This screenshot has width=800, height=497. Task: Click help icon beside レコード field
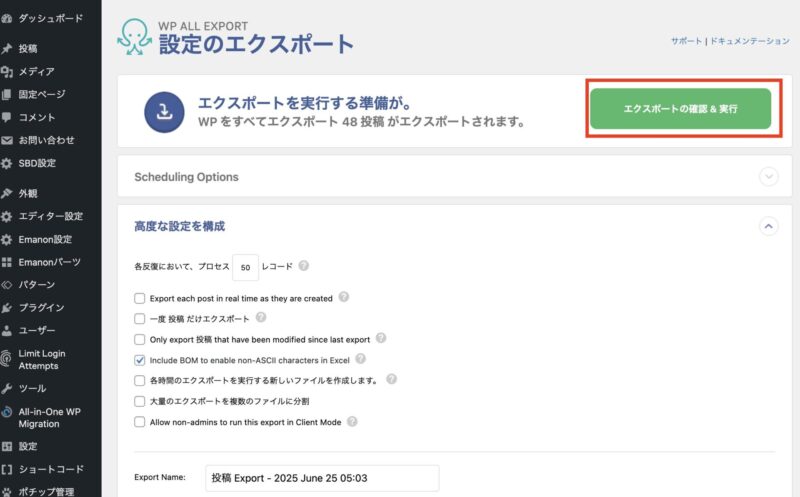304,266
